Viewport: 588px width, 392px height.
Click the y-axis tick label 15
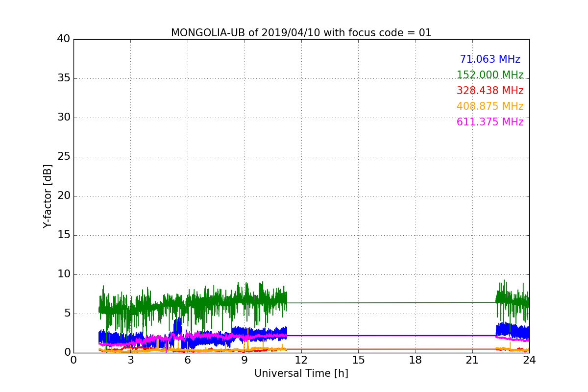coord(64,235)
